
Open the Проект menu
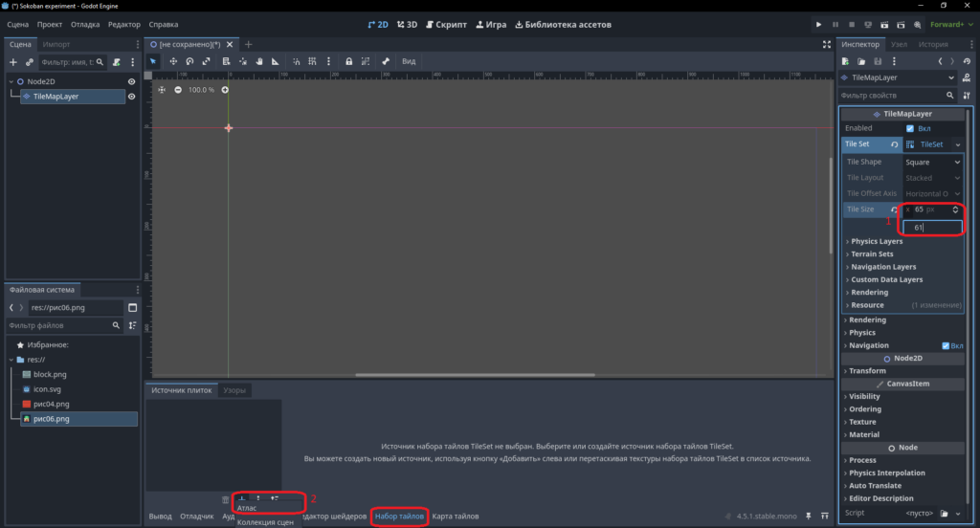point(50,24)
